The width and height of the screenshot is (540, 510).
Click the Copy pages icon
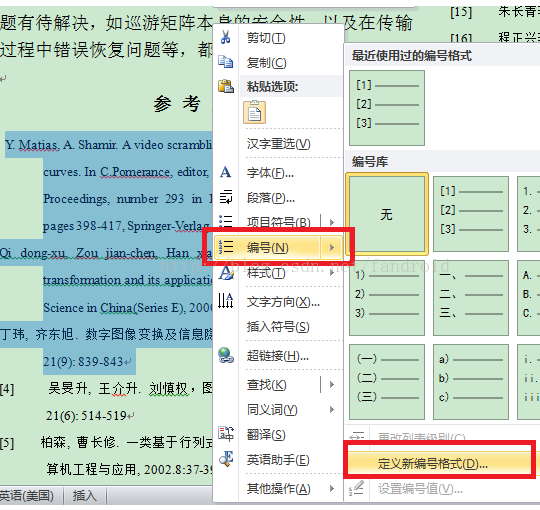(x=226, y=62)
